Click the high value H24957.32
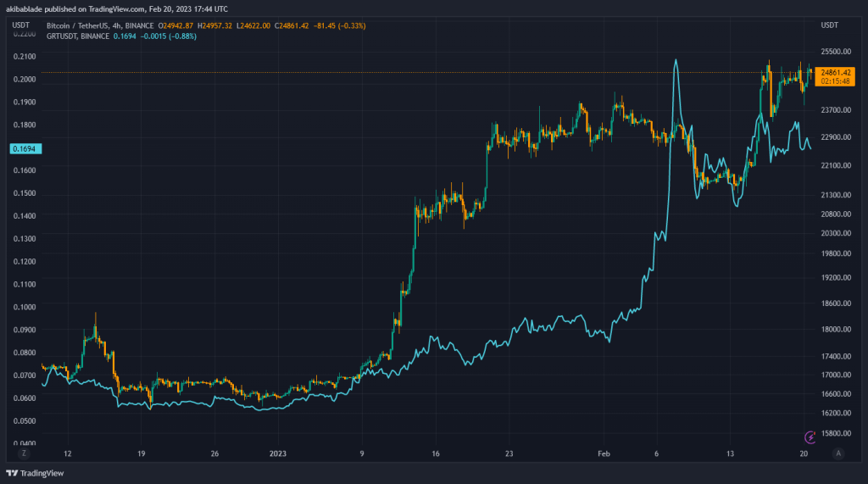The width and height of the screenshot is (868, 484). (x=214, y=25)
